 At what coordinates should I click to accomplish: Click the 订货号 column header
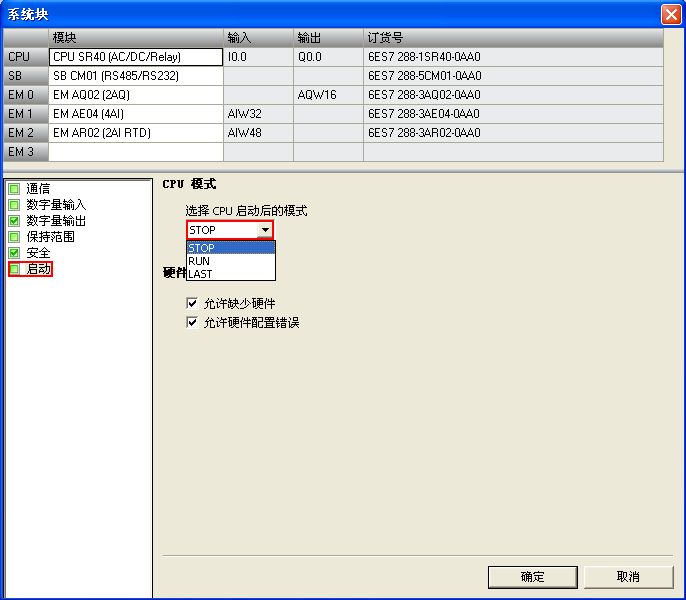(x=513, y=38)
